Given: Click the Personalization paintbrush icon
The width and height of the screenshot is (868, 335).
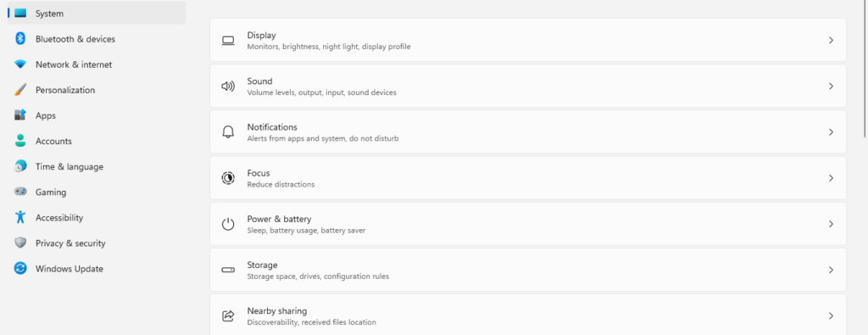Looking at the screenshot, I should point(20,90).
